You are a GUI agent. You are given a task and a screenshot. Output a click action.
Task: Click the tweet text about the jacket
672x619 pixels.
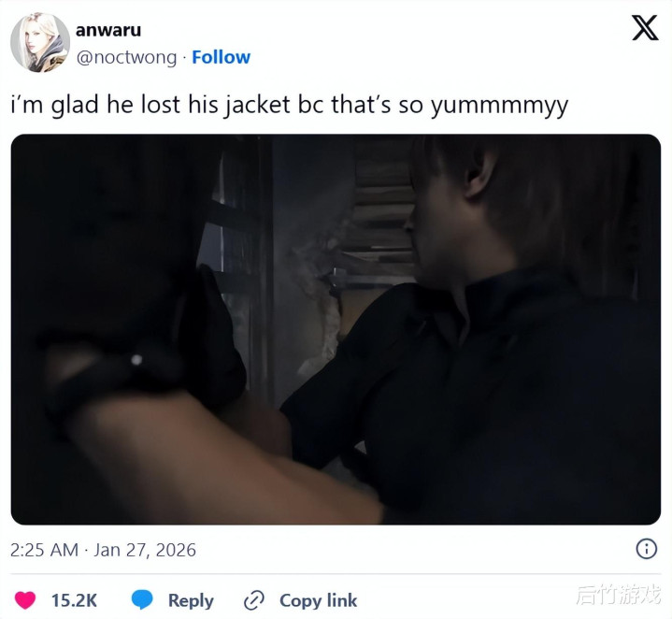coord(290,105)
